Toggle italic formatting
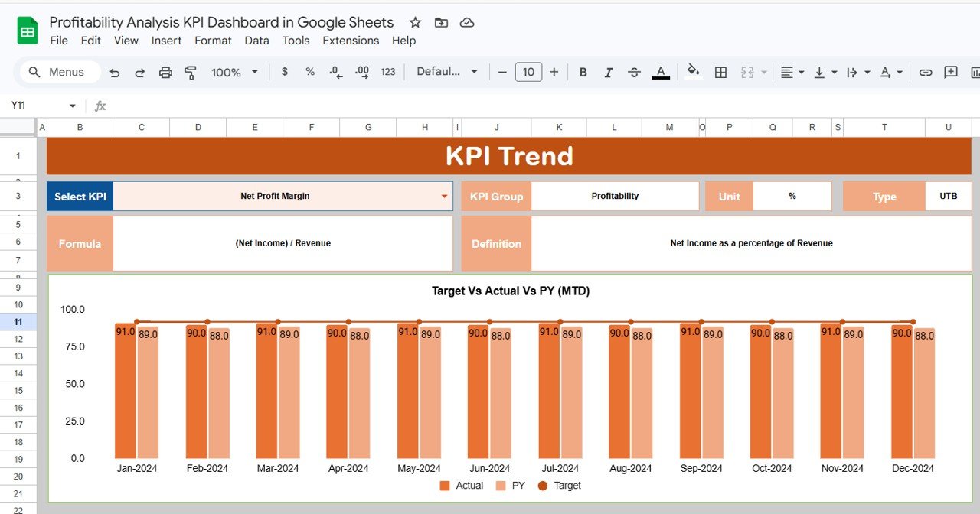This screenshot has width=980, height=514. [608, 72]
